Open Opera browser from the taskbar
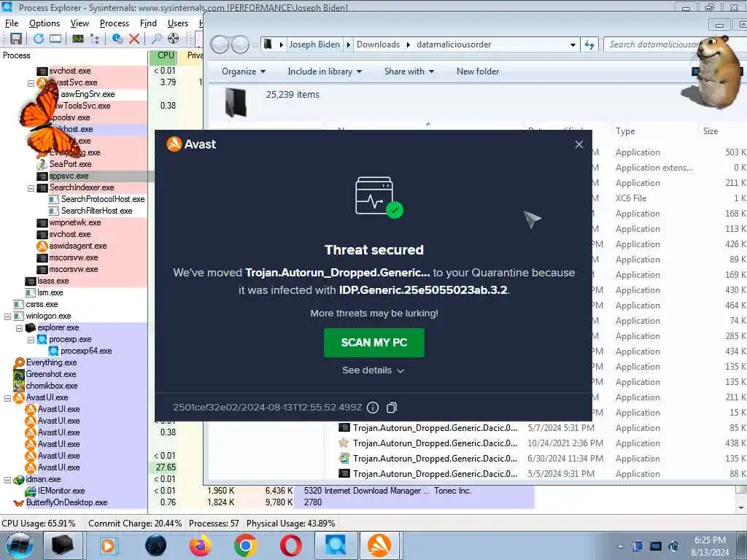Viewport: 747px width, 560px height. coord(290,545)
